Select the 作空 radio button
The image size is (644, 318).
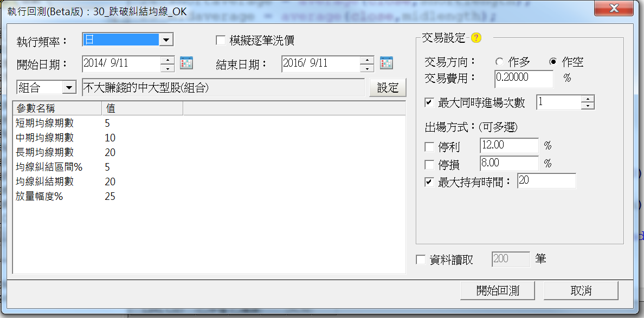coord(553,62)
